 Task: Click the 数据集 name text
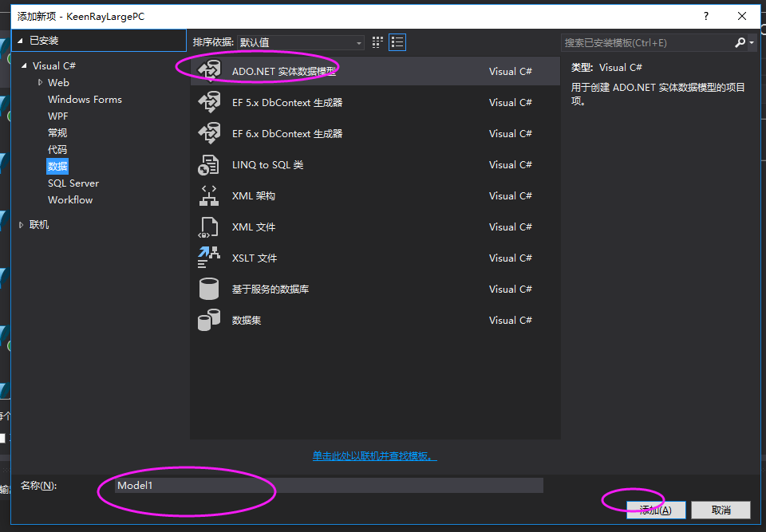(247, 321)
